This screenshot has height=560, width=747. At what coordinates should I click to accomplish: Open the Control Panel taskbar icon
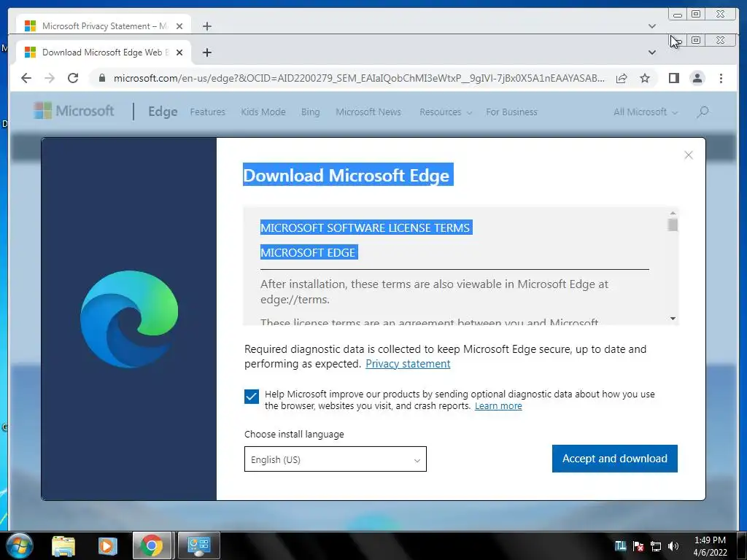point(198,545)
